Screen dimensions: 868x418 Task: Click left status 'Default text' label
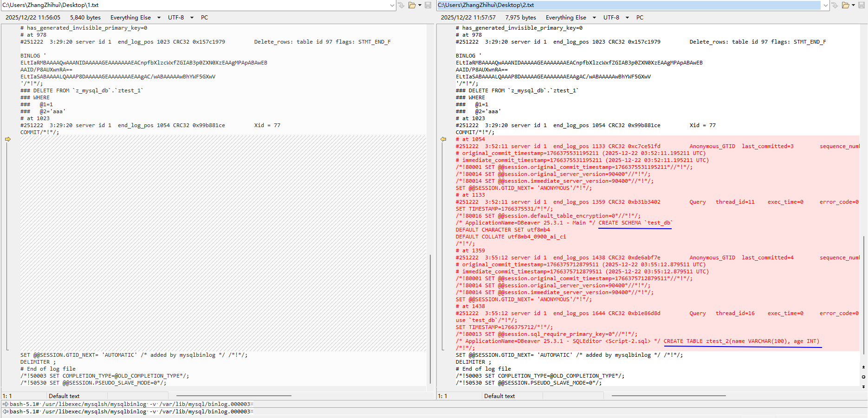click(x=64, y=396)
